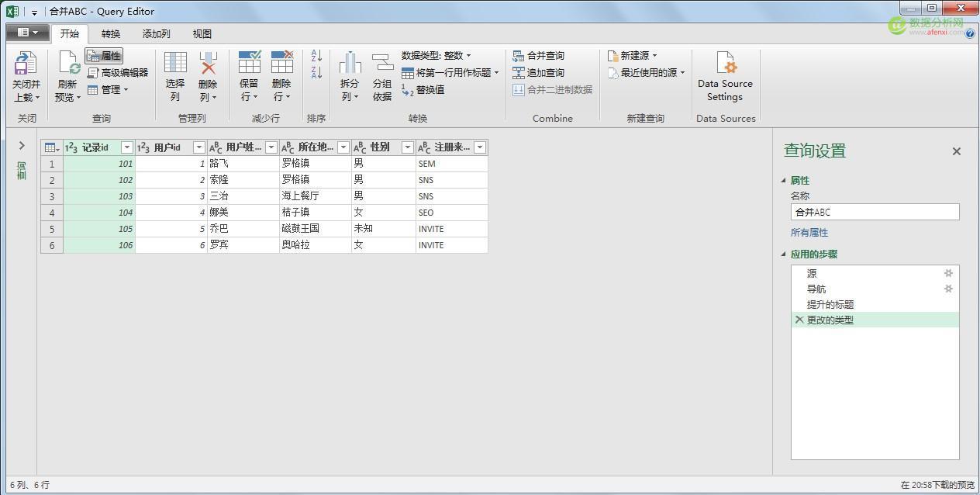Sort ascending with the A-Z icon

(316, 56)
